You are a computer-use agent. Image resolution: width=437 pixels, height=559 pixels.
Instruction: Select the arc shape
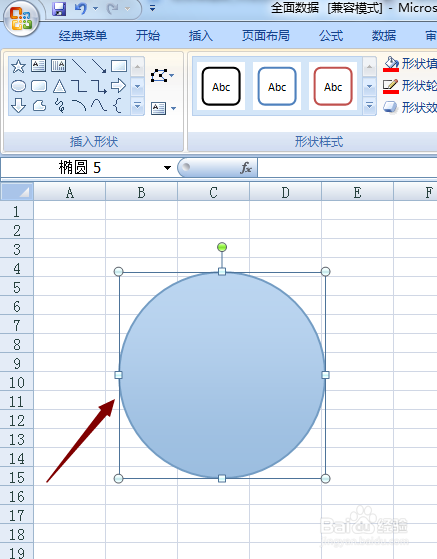[79, 106]
